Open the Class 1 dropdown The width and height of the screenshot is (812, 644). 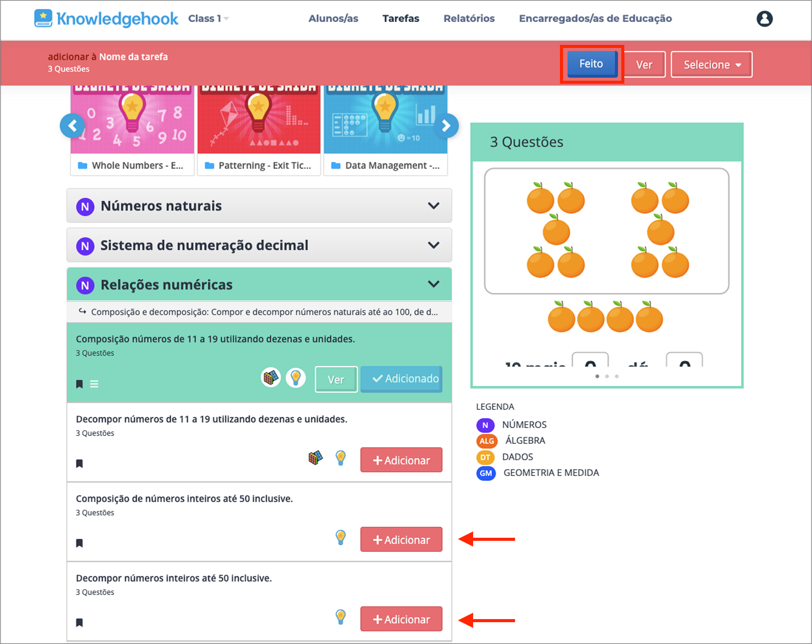pos(208,19)
